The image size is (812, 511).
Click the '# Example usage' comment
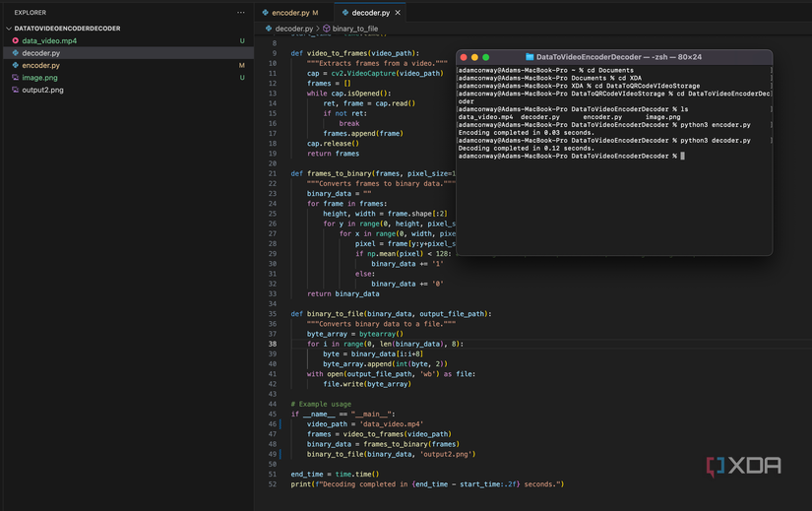321,404
